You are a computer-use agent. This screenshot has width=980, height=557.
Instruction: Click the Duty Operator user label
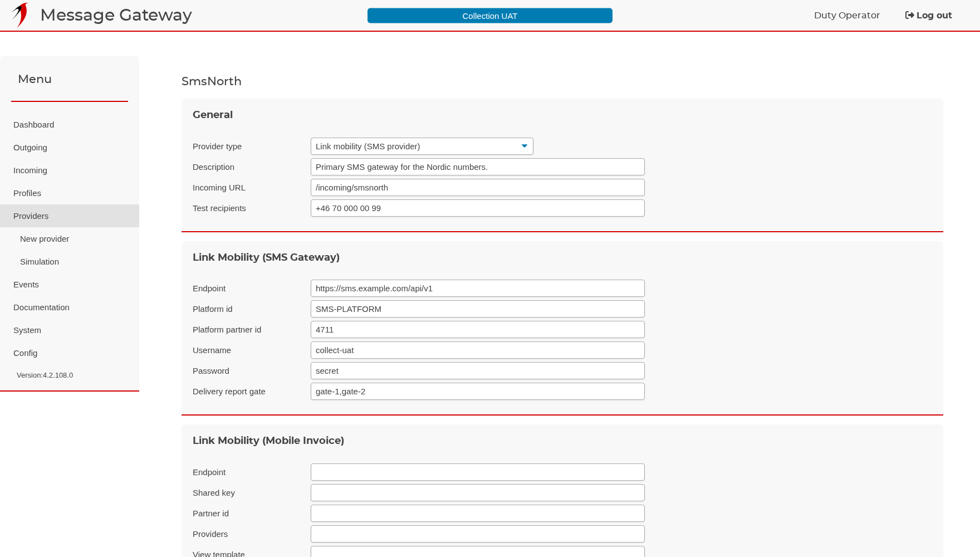tap(847, 16)
